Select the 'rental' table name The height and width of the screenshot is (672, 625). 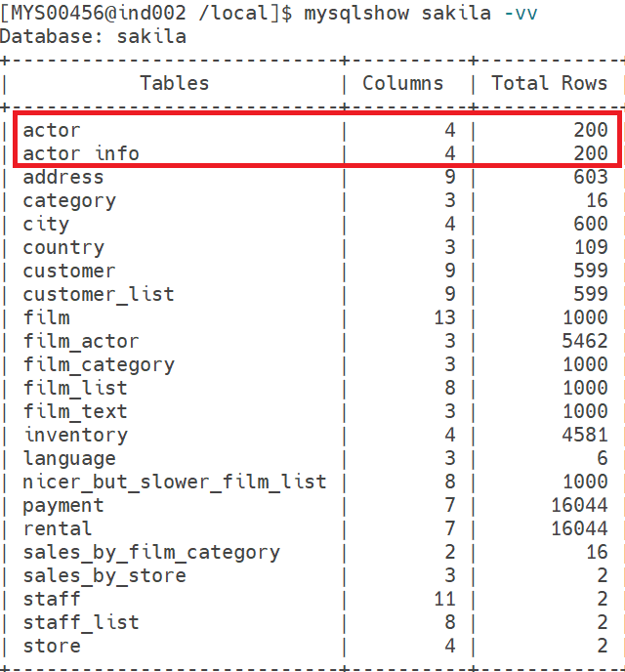coord(58,528)
